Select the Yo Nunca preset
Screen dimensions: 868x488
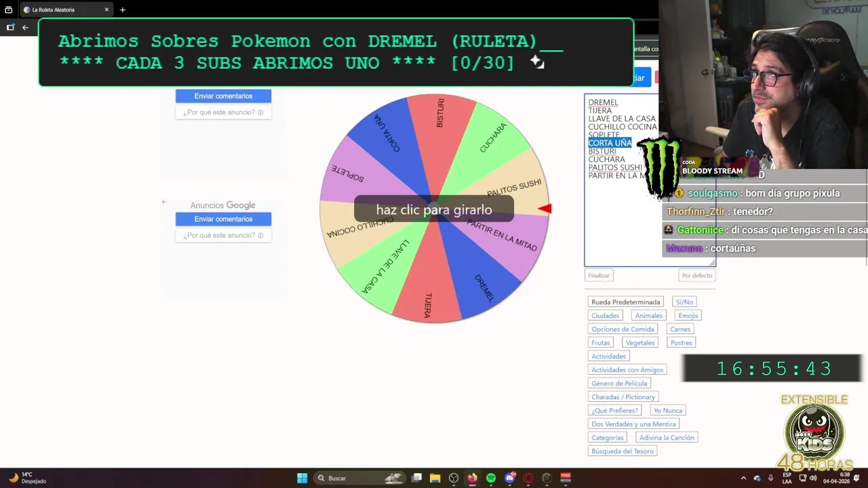[x=668, y=411]
